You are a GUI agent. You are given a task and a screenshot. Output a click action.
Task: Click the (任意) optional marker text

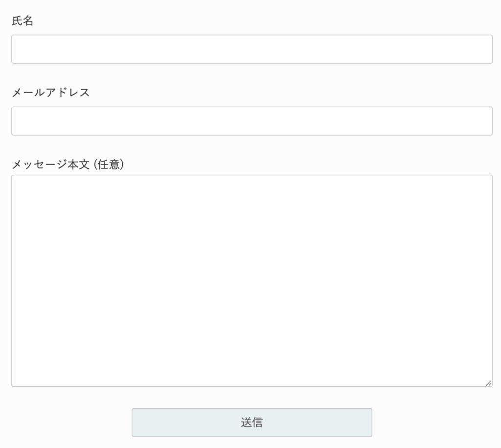[x=109, y=165]
